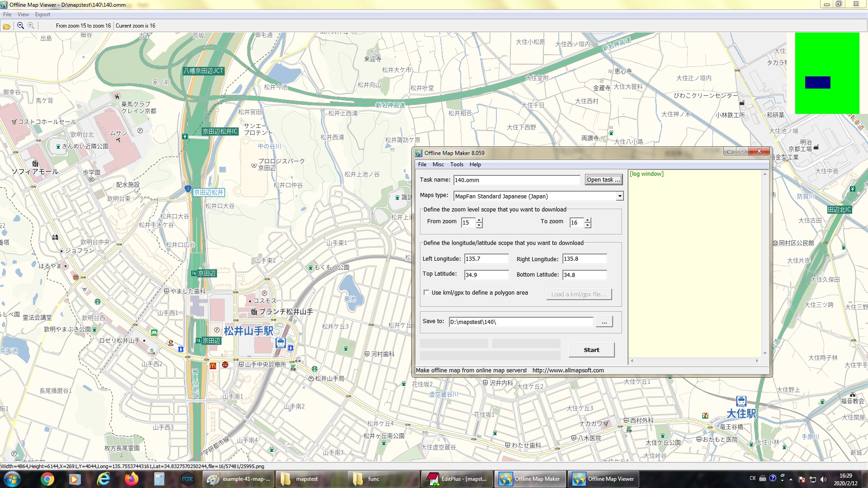The width and height of the screenshot is (868, 488).
Task: Click Left Longitude field
Action: [x=486, y=259]
